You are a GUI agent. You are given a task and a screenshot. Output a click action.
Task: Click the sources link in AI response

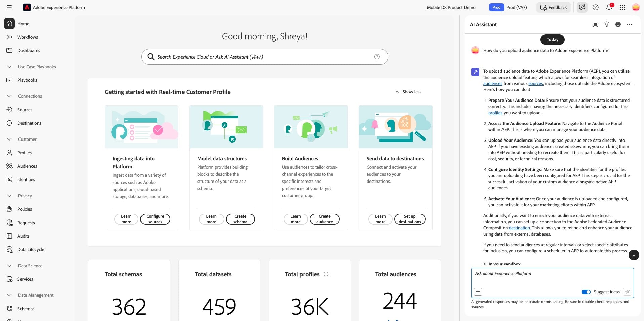(x=535, y=84)
